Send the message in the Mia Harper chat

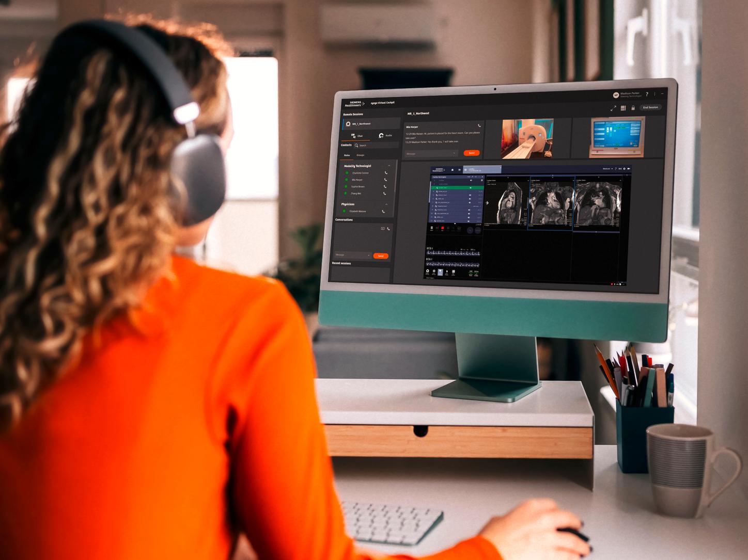point(472,153)
